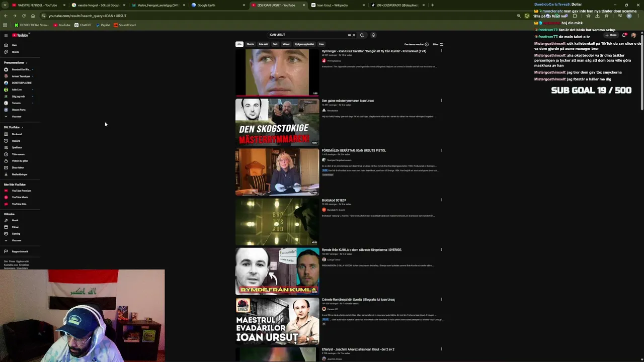The width and height of the screenshot is (644, 362).
Task: Select the Inte sett filter chip
Action: pyautogui.click(x=263, y=44)
